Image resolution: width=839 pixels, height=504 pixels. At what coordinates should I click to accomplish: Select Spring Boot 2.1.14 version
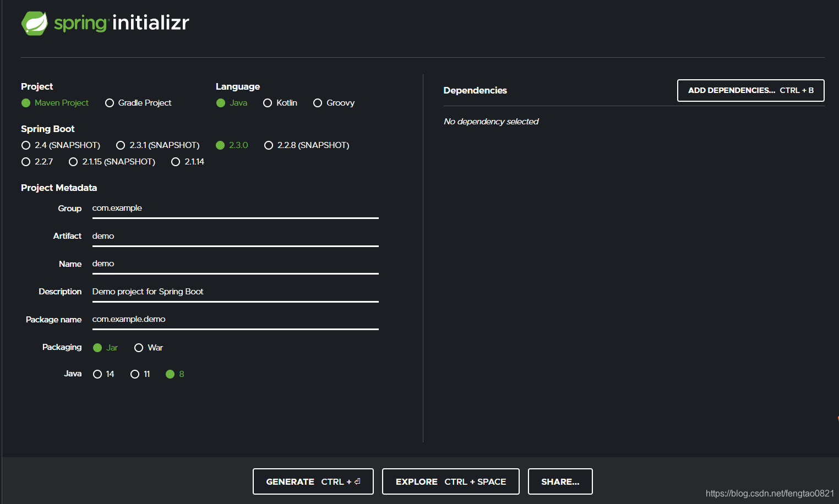[x=188, y=162]
